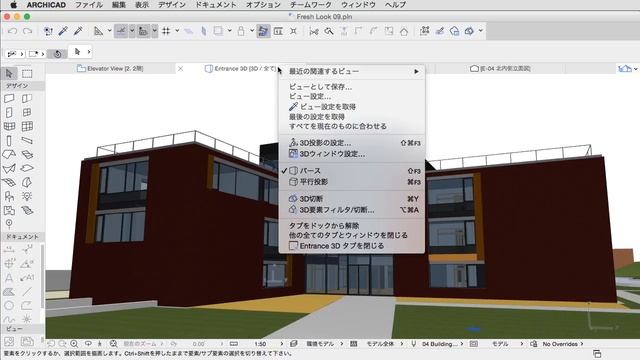Click Entrance 3D タブを閉じる
Screen dimensions: 640x360
tap(351, 246)
